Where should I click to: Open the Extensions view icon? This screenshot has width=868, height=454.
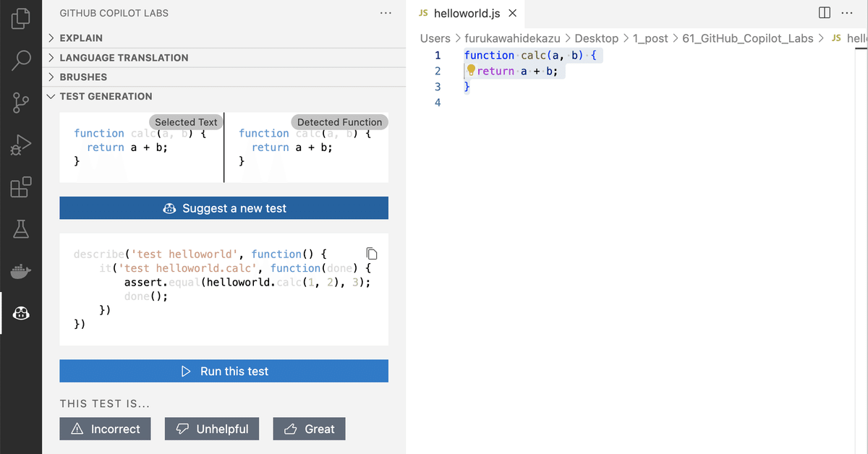(21, 187)
